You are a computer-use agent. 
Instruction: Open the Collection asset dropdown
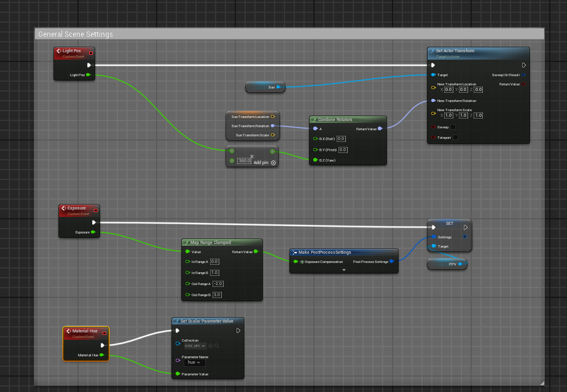tap(195, 346)
